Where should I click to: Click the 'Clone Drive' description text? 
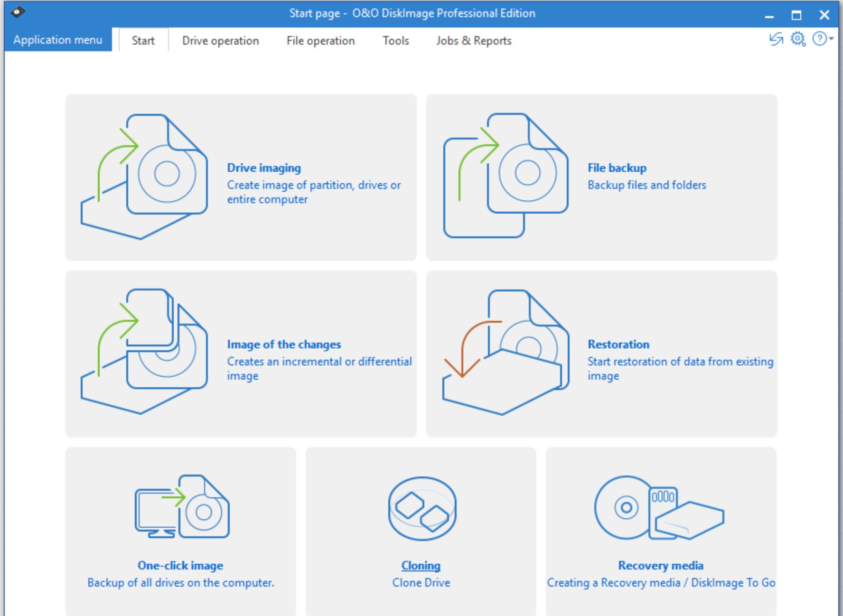click(x=421, y=583)
